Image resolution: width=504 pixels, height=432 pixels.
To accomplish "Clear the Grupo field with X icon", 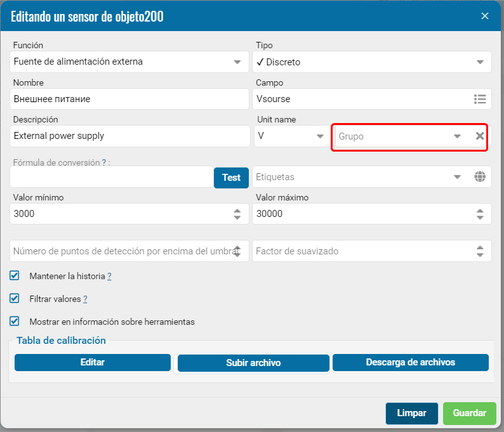I will pos(480,136).
